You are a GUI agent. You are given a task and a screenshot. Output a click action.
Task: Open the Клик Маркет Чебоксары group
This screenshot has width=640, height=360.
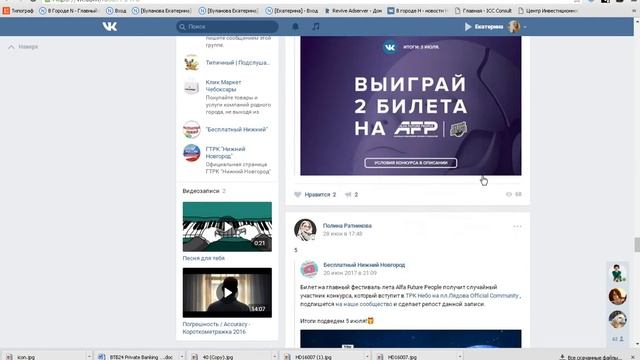pos(223,86)
